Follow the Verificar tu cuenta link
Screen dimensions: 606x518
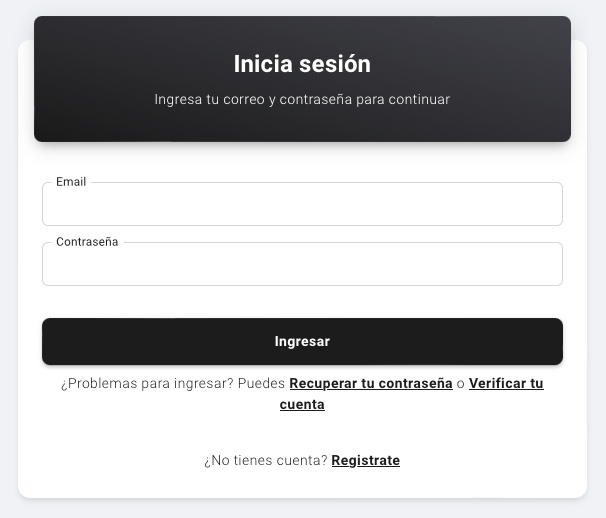coord(505,384)
